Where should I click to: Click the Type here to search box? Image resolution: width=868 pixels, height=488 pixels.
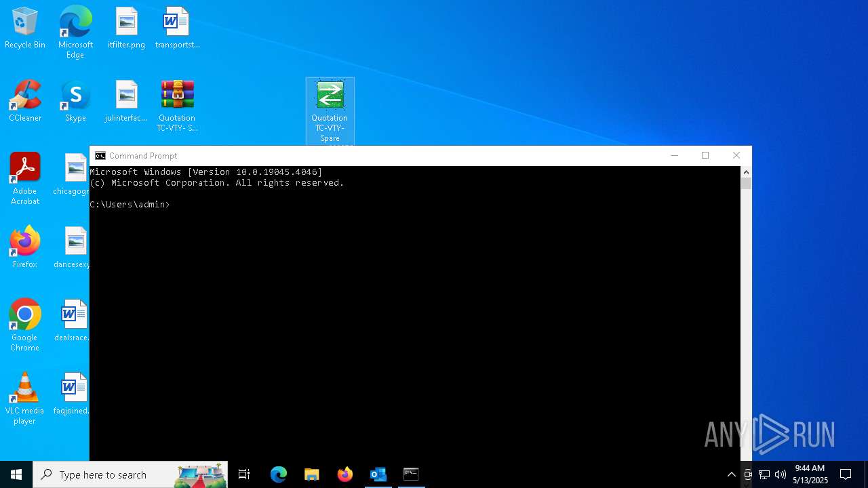(x=130, y=474)
